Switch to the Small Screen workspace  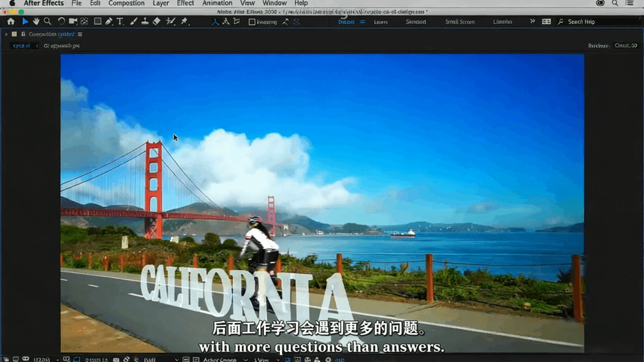(460, 21)
